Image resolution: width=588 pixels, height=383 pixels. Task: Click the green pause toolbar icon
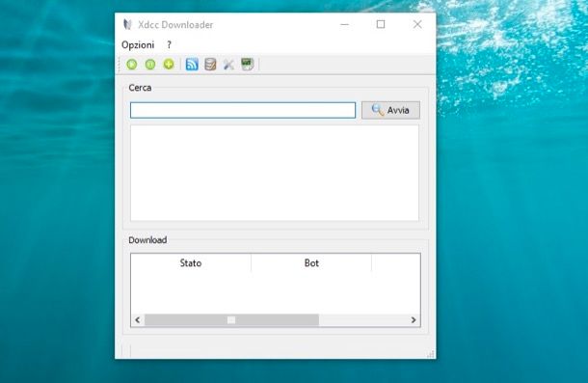(150, 65)
